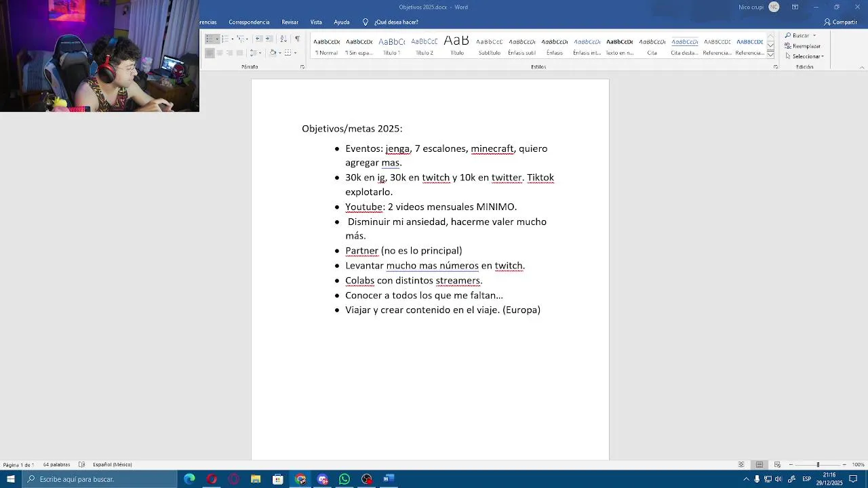Toggle show paragraph marks (¶)

point(297,39)
